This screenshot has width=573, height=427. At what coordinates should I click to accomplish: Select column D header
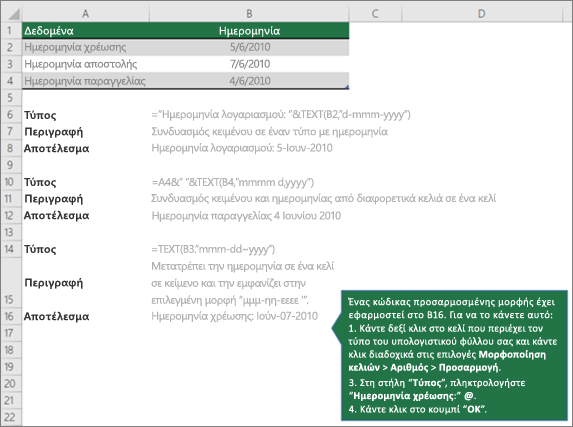(482, 14)
